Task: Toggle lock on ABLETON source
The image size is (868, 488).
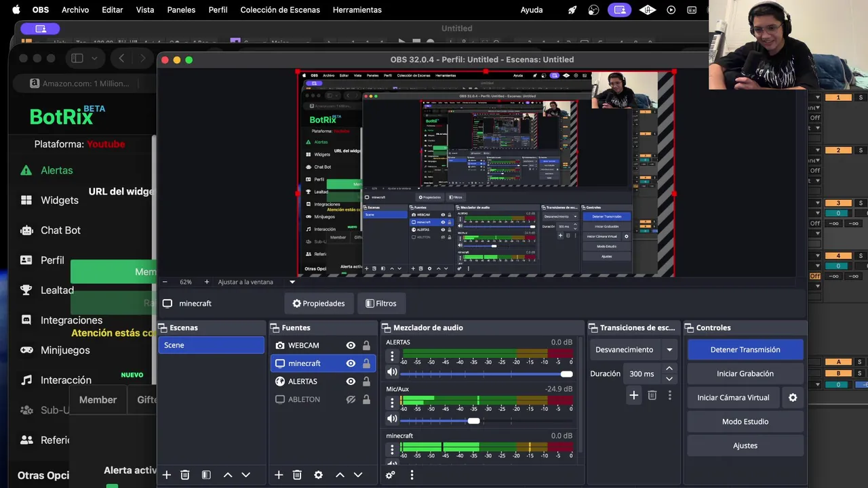Action: tap(366, 400)
